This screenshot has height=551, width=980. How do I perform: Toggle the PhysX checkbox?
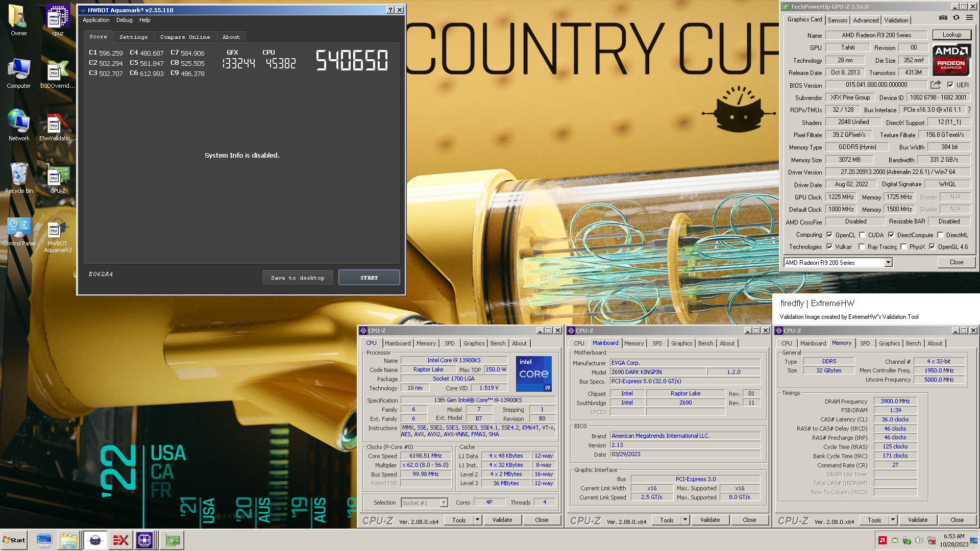pyautogui.click(x=903, y=247)
